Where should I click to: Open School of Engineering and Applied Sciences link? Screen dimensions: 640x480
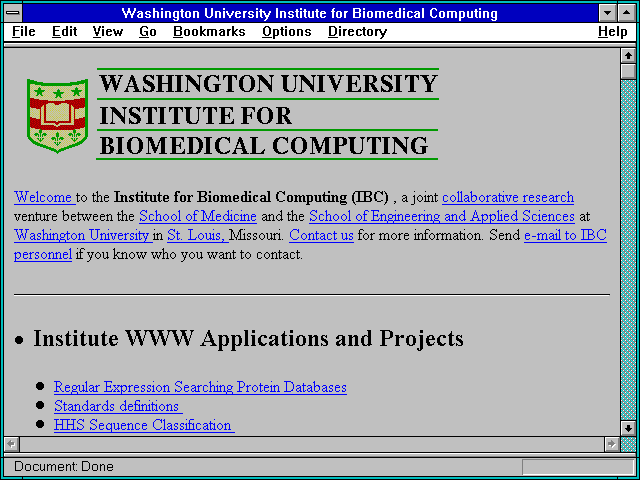442,216
